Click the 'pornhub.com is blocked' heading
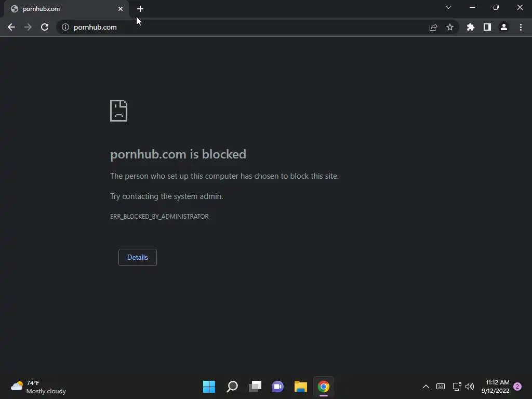Image resolution: width=532 pixels, height=399 pixels. 178,154
